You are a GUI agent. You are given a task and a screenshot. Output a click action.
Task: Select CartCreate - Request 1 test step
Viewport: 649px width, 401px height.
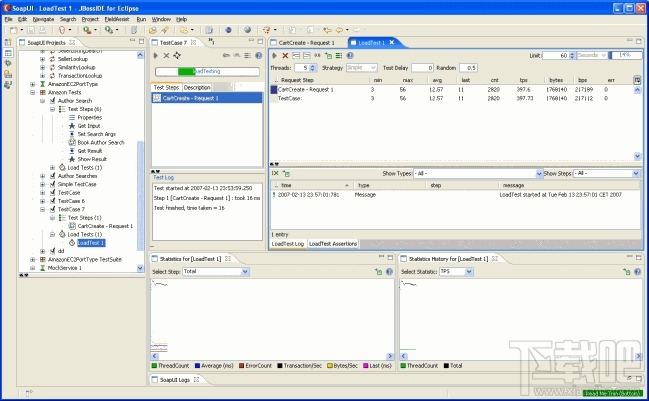[207, 98]
